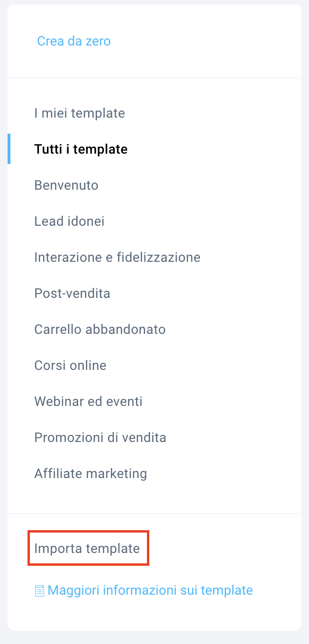Open Promozioni di vendita templates

(100, 437)
